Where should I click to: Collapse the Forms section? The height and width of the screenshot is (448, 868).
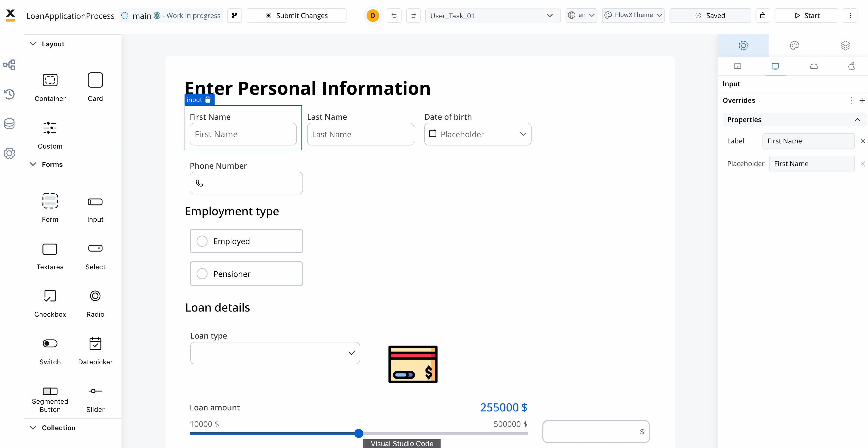[x=33, y=164]
